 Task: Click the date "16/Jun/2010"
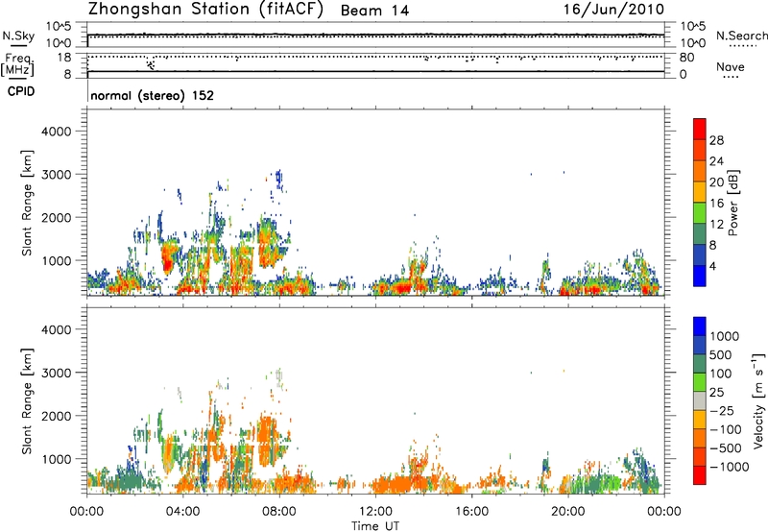point(613,10)
